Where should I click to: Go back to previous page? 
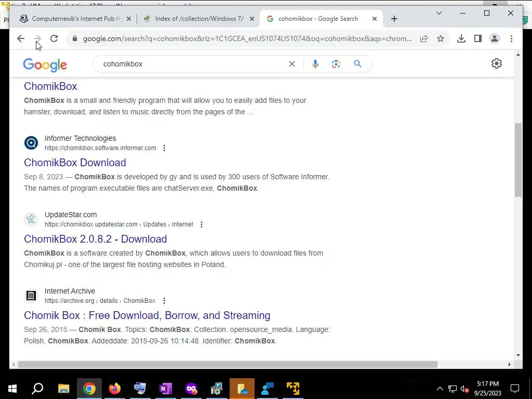point(21,38)
